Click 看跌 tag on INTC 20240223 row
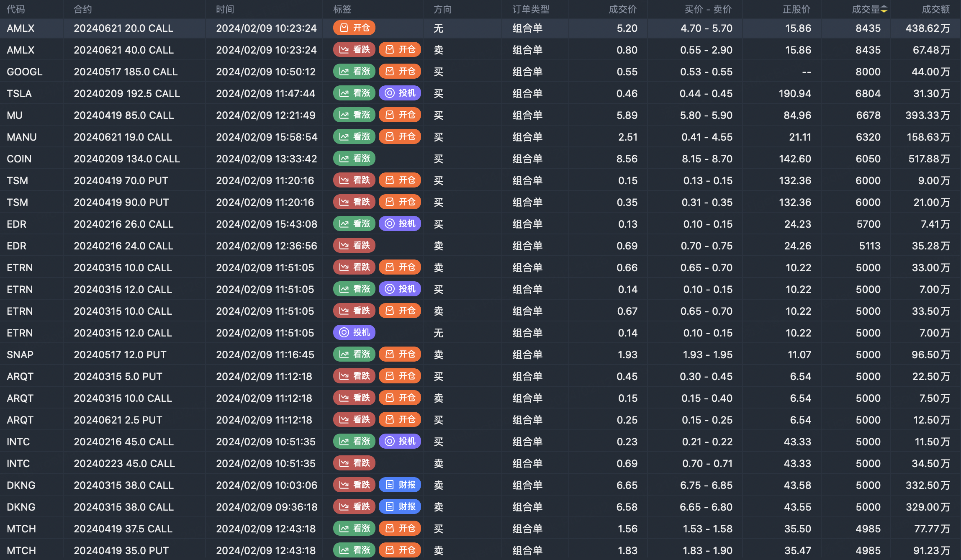The image size is (961, 560). pos(354,463)
